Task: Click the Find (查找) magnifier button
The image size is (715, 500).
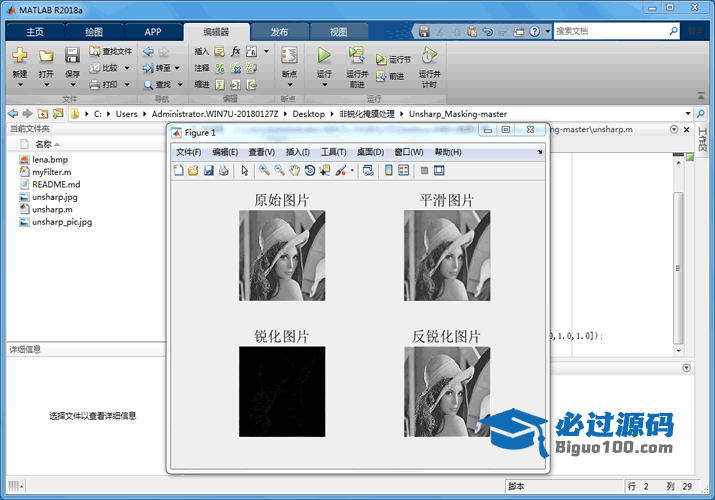Action: point(157,84)
